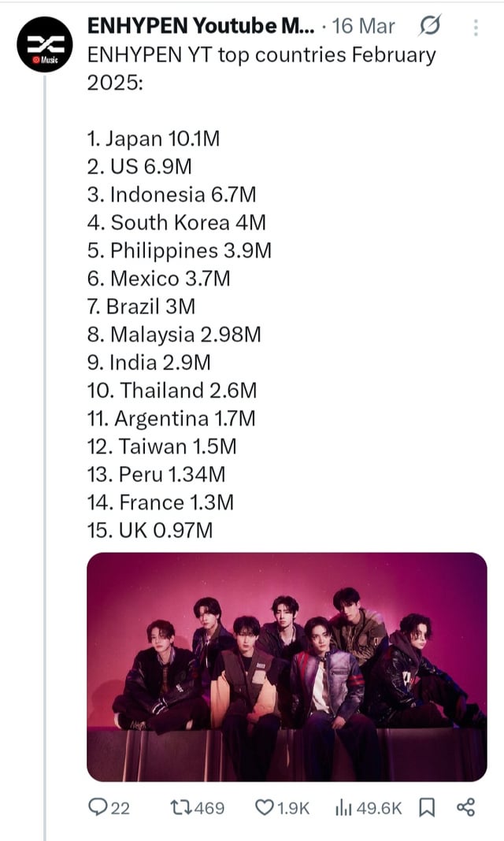Image resolution: width=504 pixels, height=841 pixels.
Task: Tap the reply speech bubble icon
Action: [98, 807]
